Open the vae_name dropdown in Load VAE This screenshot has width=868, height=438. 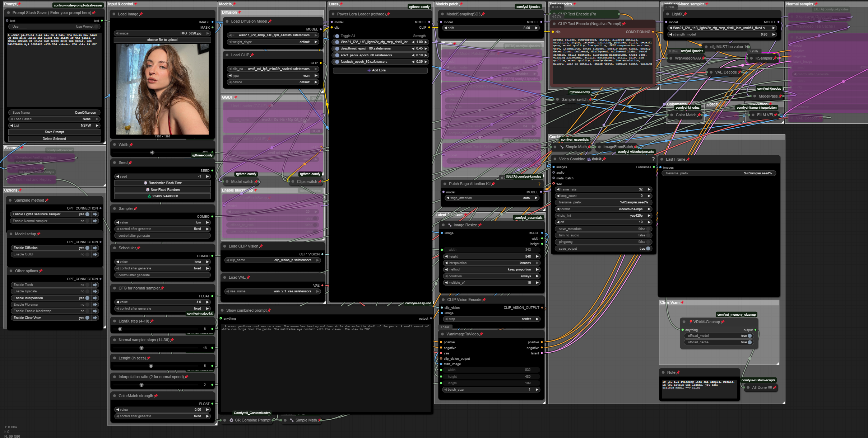tap(272, 291)
